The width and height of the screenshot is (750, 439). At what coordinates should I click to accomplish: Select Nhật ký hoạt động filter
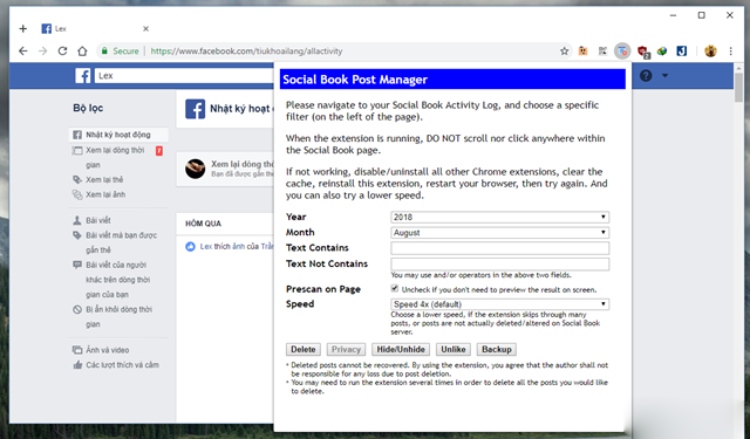click(x=119, y=135)
